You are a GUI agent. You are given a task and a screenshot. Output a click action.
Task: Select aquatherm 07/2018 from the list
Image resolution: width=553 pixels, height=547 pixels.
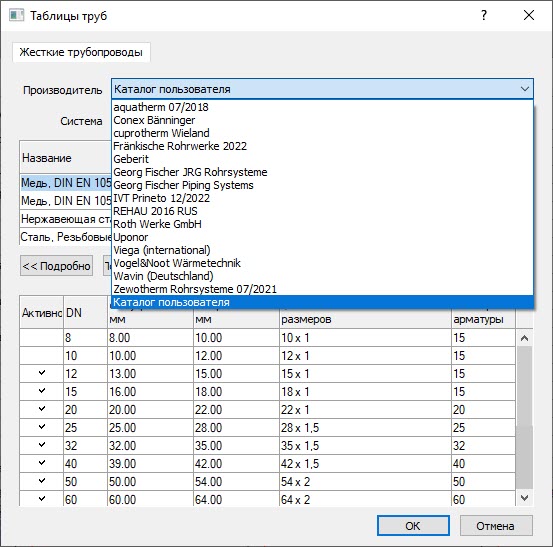point(322,107)
